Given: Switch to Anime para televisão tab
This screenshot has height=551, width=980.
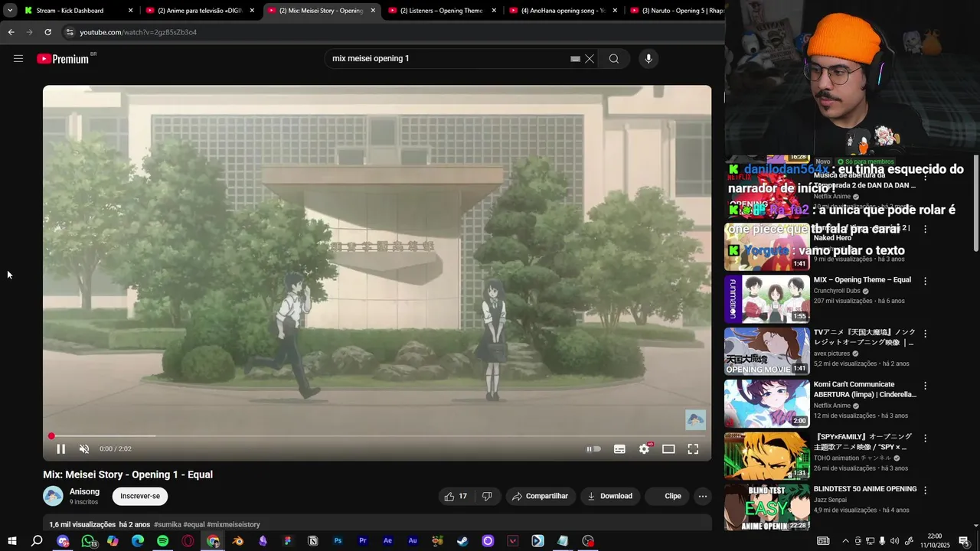Looking at the screenshot, I should pyautogui.click(x=199, y=11).
